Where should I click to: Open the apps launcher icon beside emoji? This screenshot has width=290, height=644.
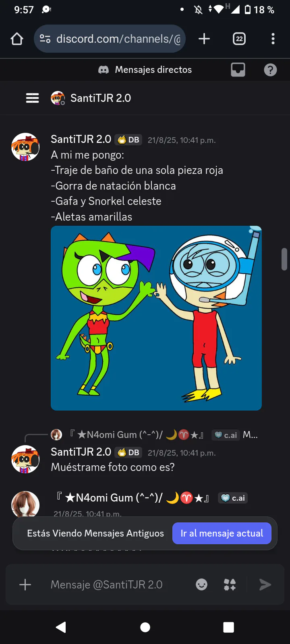click(x=230, y=584)
